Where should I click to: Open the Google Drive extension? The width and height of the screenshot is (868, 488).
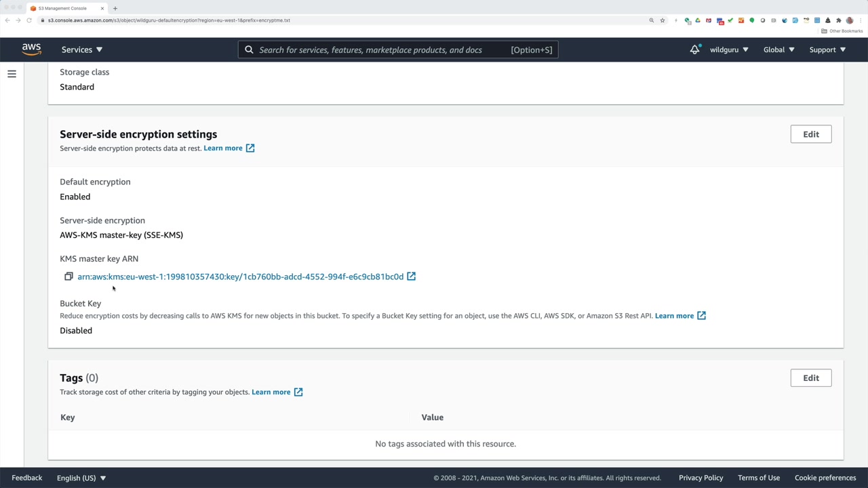pyautogui.click(x=698, y=20)
